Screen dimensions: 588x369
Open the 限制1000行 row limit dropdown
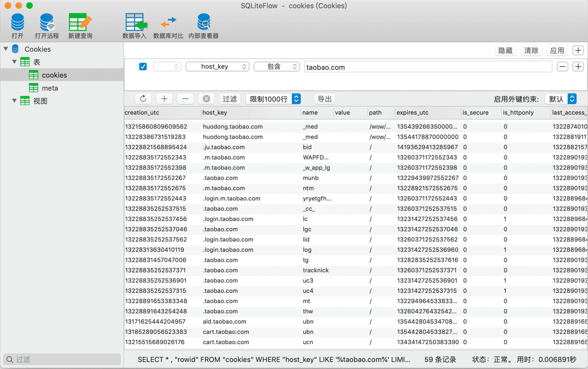tap(273, 99)
